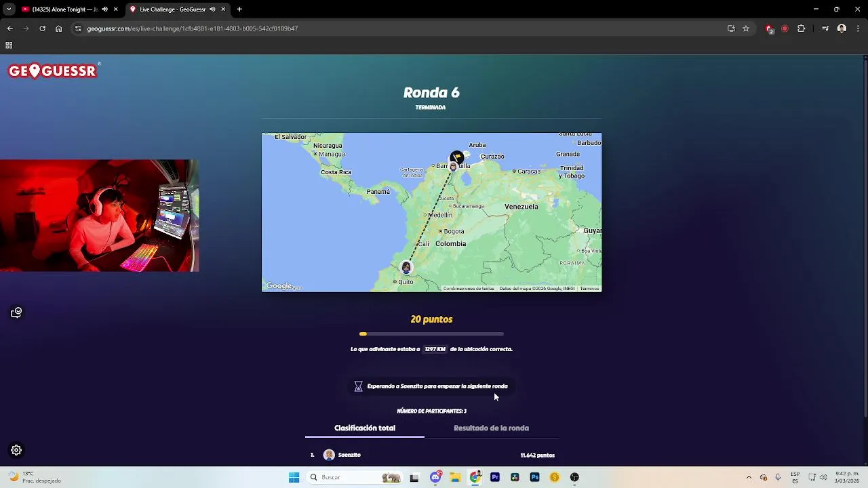
Task: Mute the GeoGuessr tab audio icon
Action: point(212,9)
